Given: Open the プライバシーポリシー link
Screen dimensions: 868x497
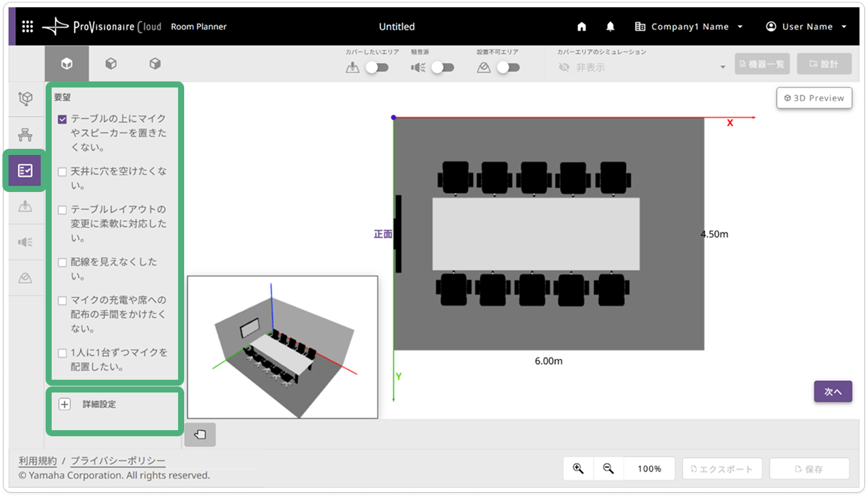Looking at the screenshot, I should (x=118, y=461).
